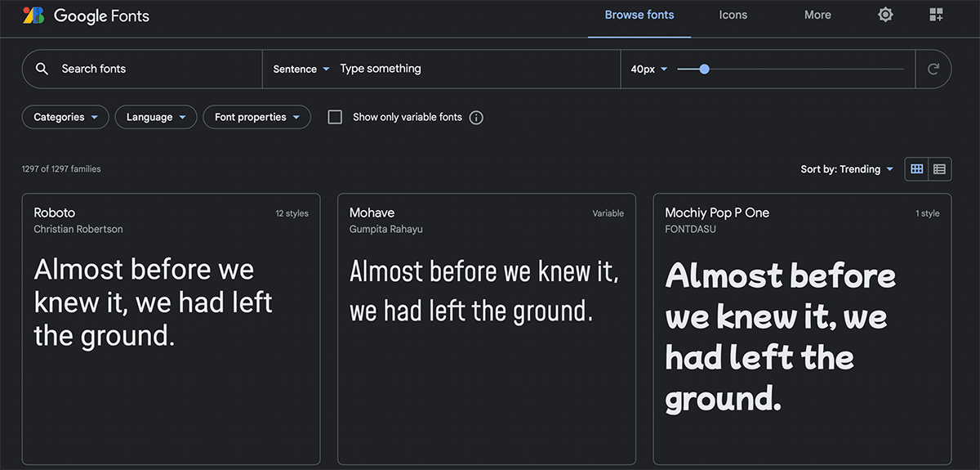This screenshot has width=980, height=470.
Task: Open the More menu
Action: pyautogui.click(x=817, y=15)
